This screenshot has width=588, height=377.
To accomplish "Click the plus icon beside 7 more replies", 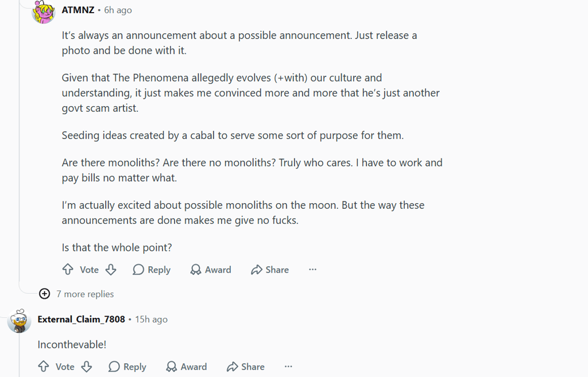I will 45,294.
